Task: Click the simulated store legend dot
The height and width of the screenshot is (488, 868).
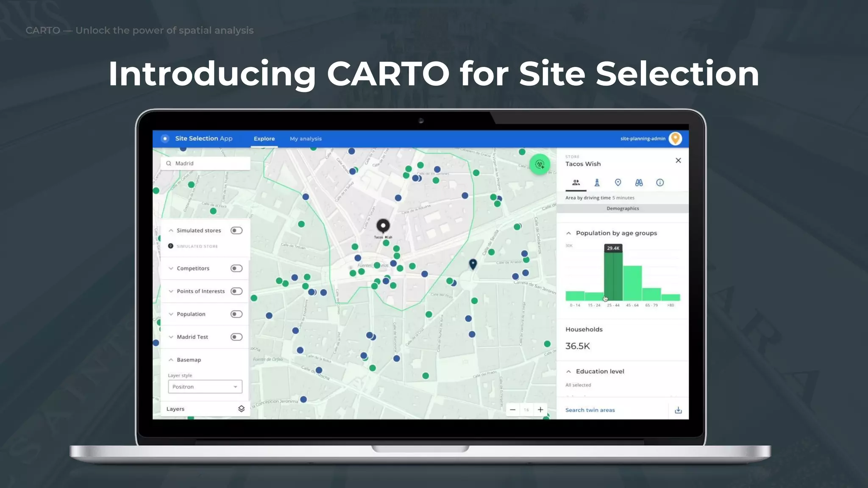Action: (x=170, y=246)
